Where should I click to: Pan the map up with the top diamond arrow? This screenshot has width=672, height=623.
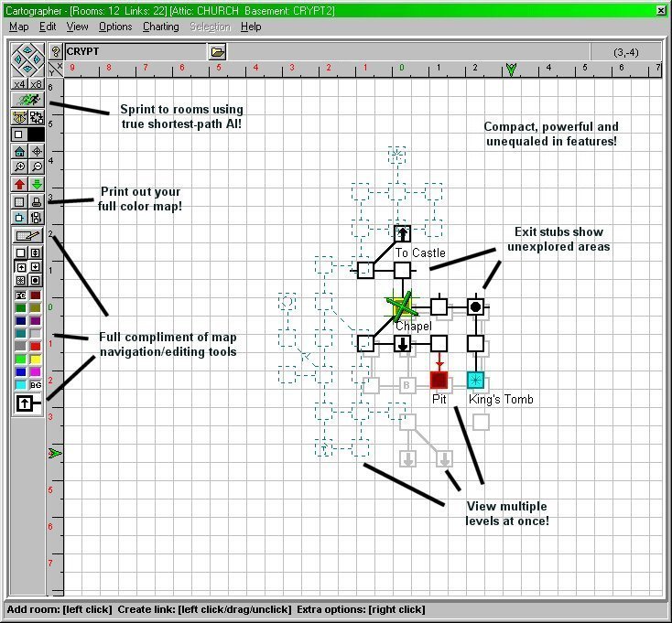27,50
